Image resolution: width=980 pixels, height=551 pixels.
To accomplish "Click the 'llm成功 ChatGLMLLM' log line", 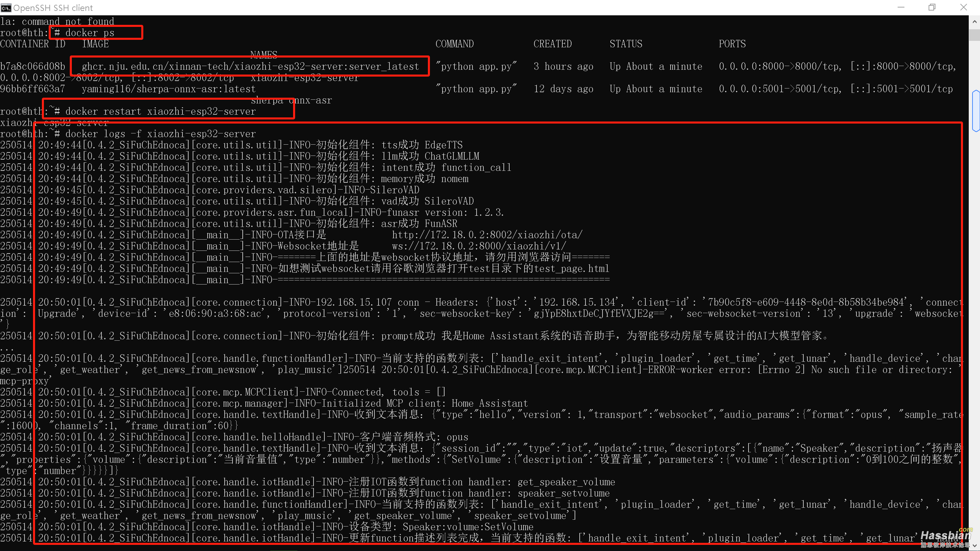I will click(240, 156).
